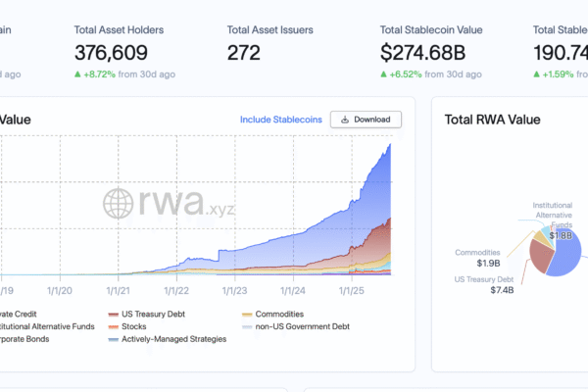Click the Commodities $1.9B pie label
The height and width of the screenshot is (392, 588).
[x=477, y=258]
